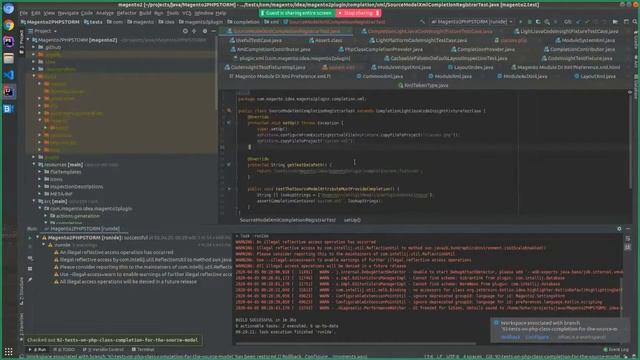Screen dimensions: 640x360
Task: Open run configuration dropdown runIde
Action: [471, 22]
